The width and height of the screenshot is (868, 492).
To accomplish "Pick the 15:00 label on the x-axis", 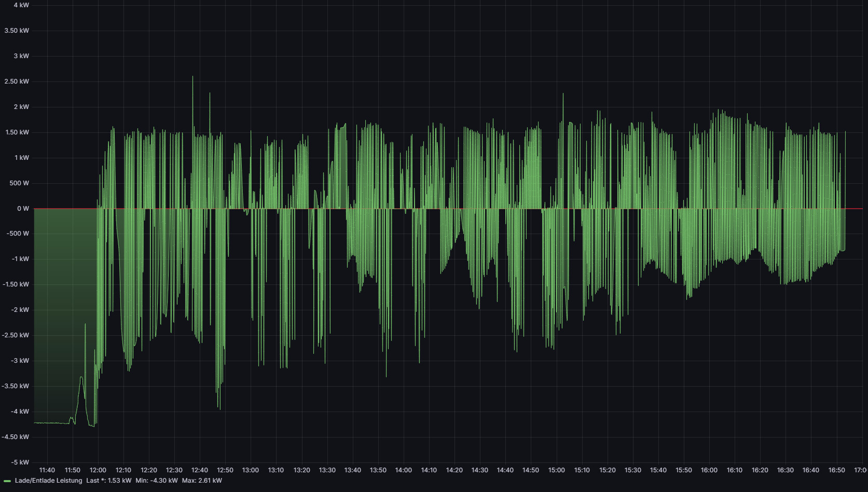I will tap(556, 470).
